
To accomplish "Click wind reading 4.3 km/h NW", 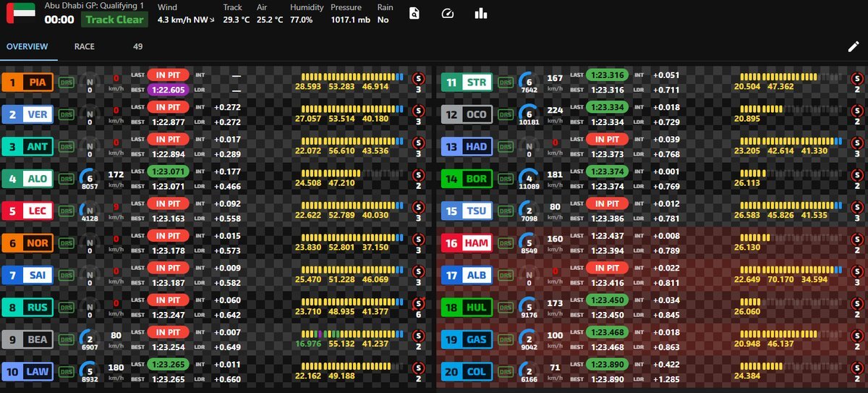I will [186, 20].
